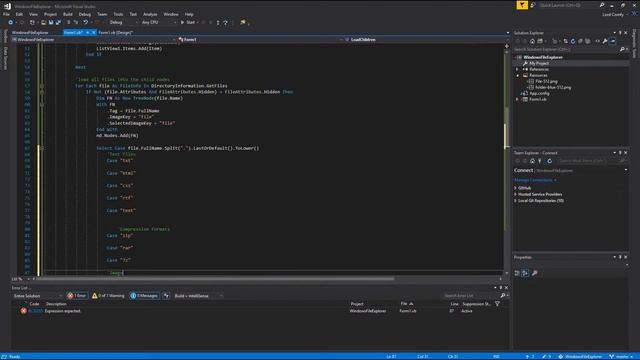
Task: Expand the Form1.vb node
Action: tap(517, 99)
